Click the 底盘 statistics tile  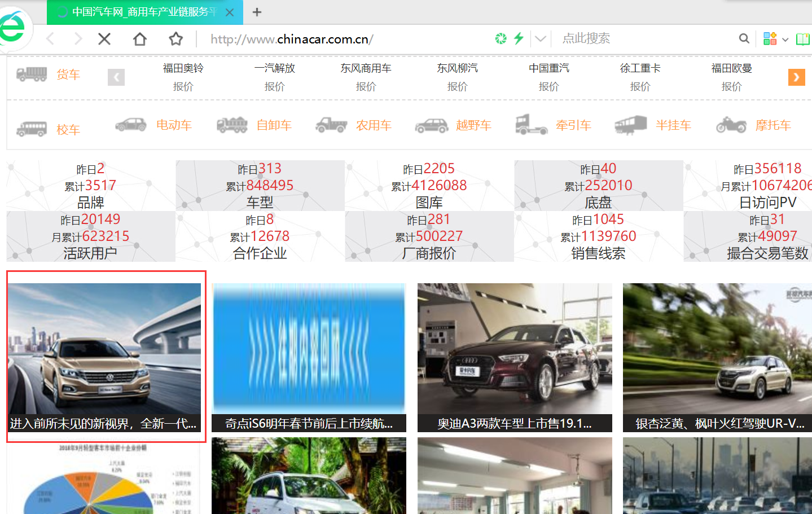599,186
